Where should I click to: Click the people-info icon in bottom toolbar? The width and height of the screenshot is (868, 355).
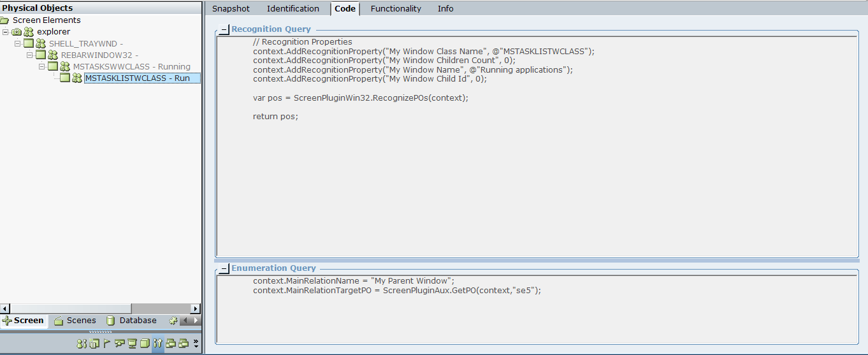click(x=81, y=344)
